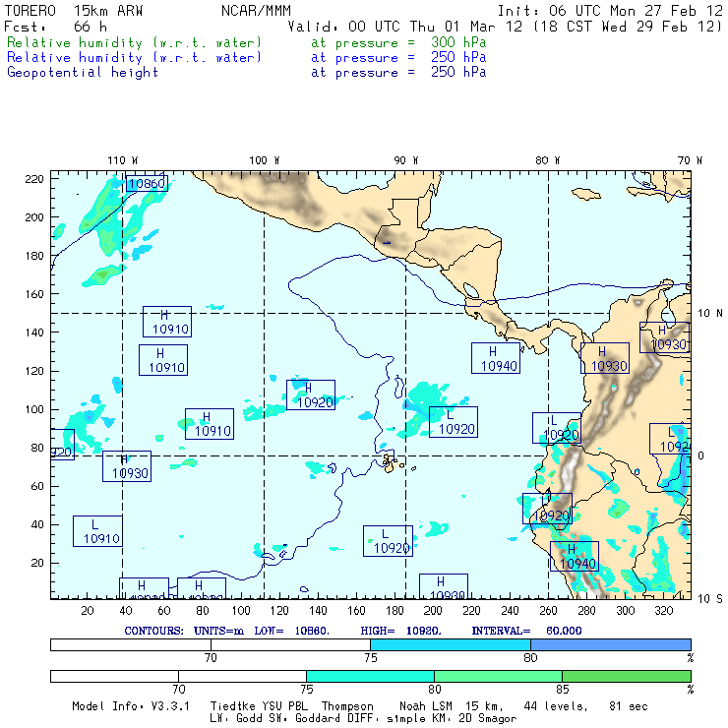Click the dark green above-85% swatch in the lower bar
This screenshot has width=728, height=728.
[x=627, y=676]
